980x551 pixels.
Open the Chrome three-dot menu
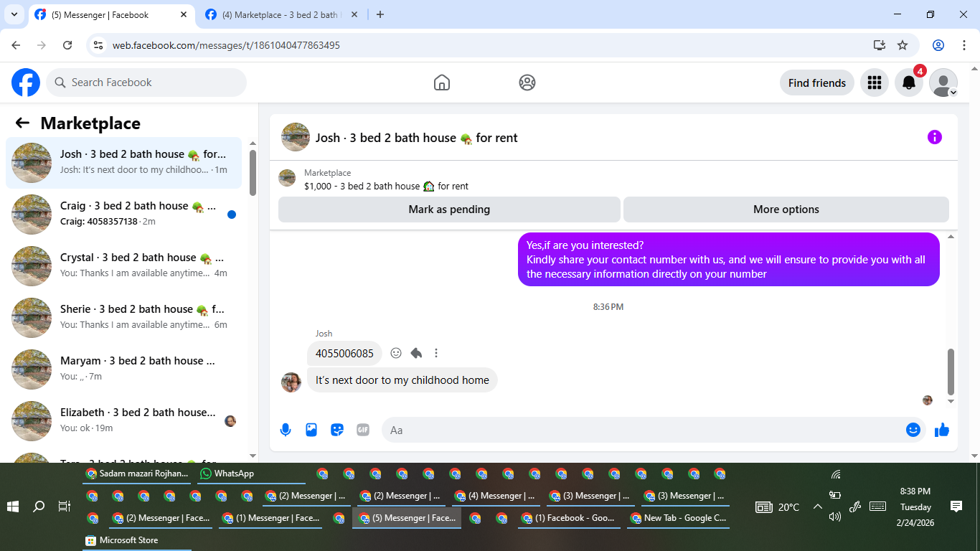pos(964,45)
